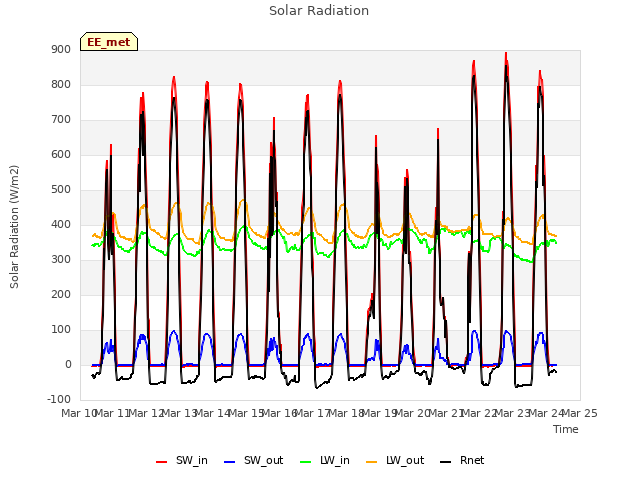Click the EE_met label box
This screenshot has width=640, height=480.
point(109,42)
